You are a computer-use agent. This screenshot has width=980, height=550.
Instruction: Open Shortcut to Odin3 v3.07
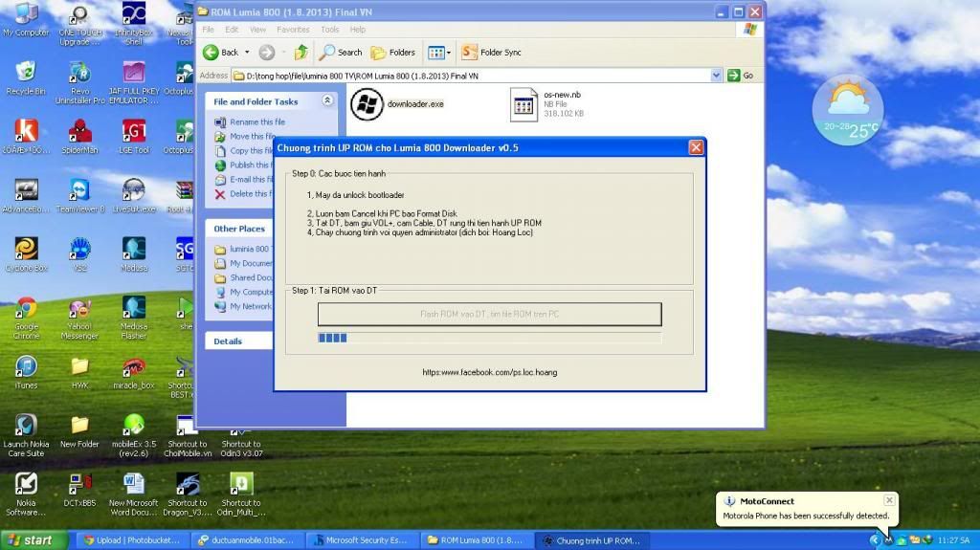pos(241,443)
